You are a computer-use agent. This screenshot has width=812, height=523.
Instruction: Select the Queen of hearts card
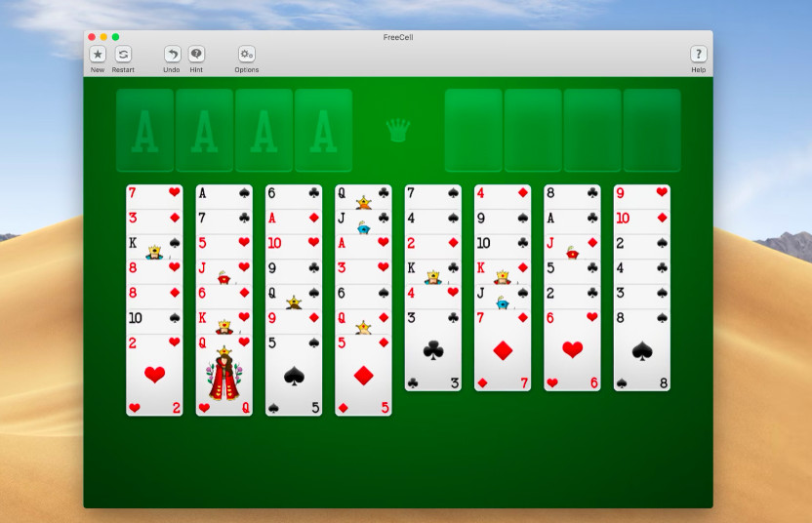[224, 376]
